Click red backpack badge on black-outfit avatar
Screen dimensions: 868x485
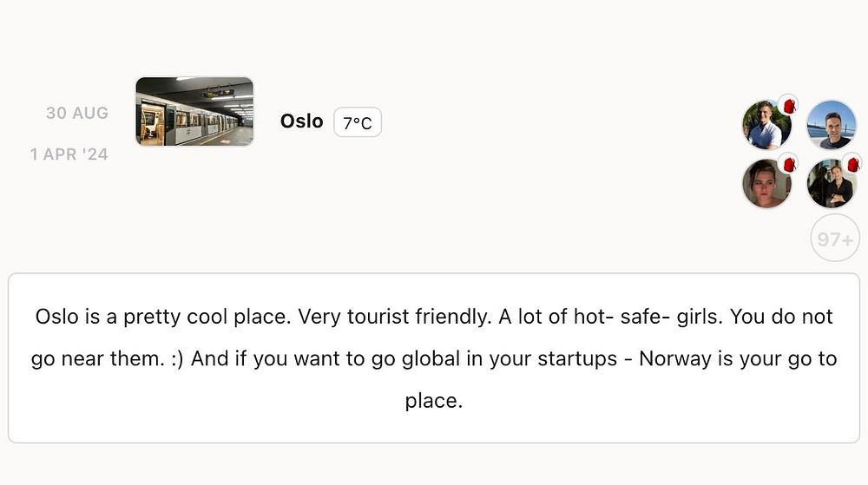point(852,163)
